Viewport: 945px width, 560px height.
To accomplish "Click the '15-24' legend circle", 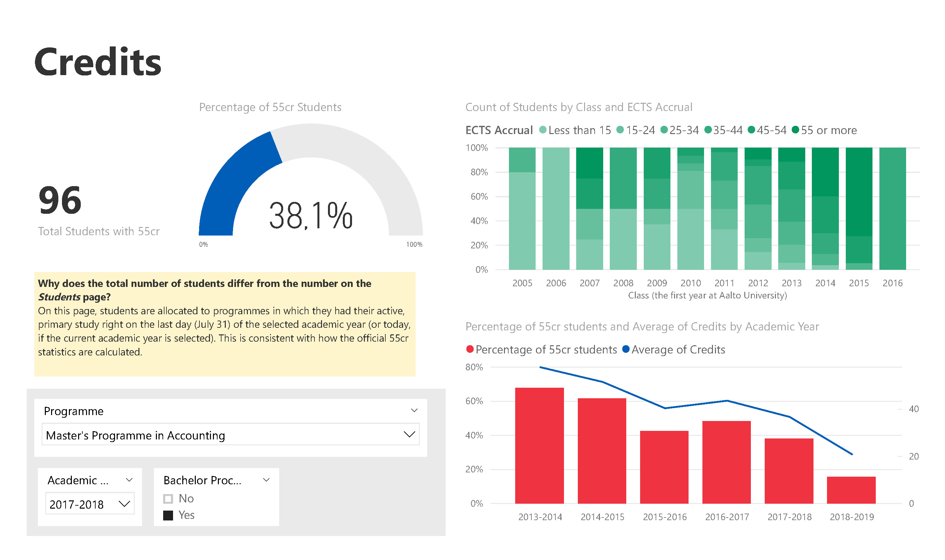I will click(620, 130).
